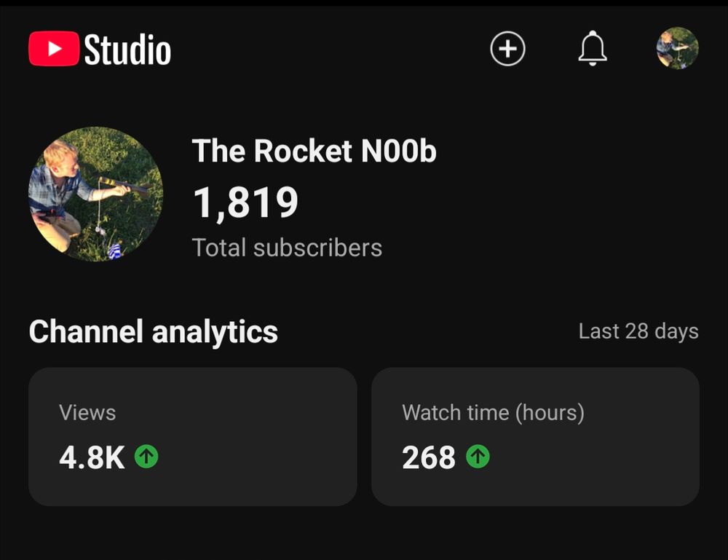Tap the 268 watch time value
The image size is (728, 560).
429,457
